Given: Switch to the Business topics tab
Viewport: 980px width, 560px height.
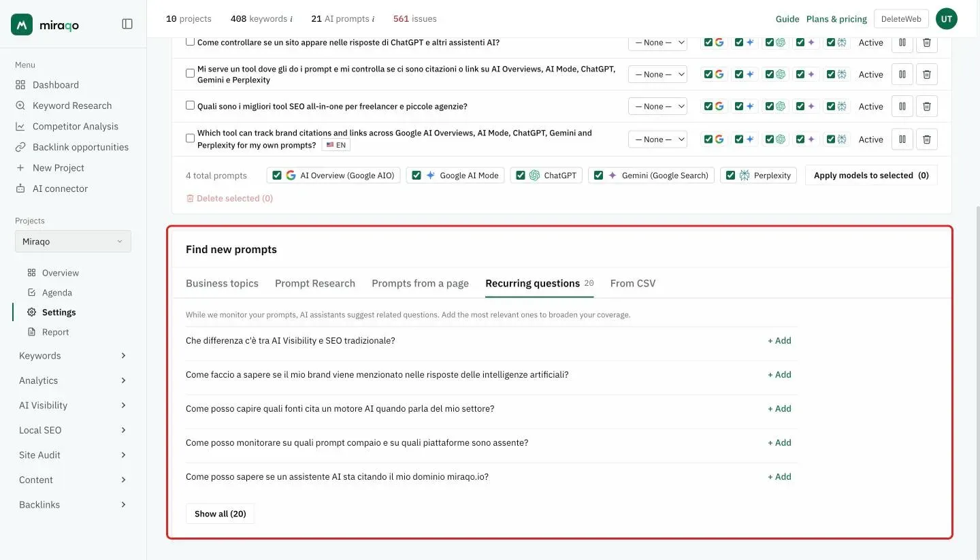Looking at the screenshot, I should click(x=222, y=284).
